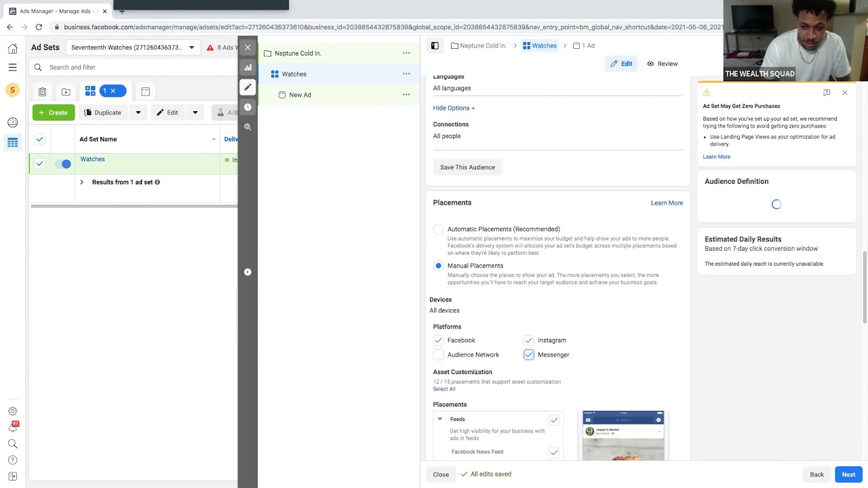The height and width of the screenshot is (488, 868).
Task: Toggle the select-all header checkbox
Action: [39, 139]
